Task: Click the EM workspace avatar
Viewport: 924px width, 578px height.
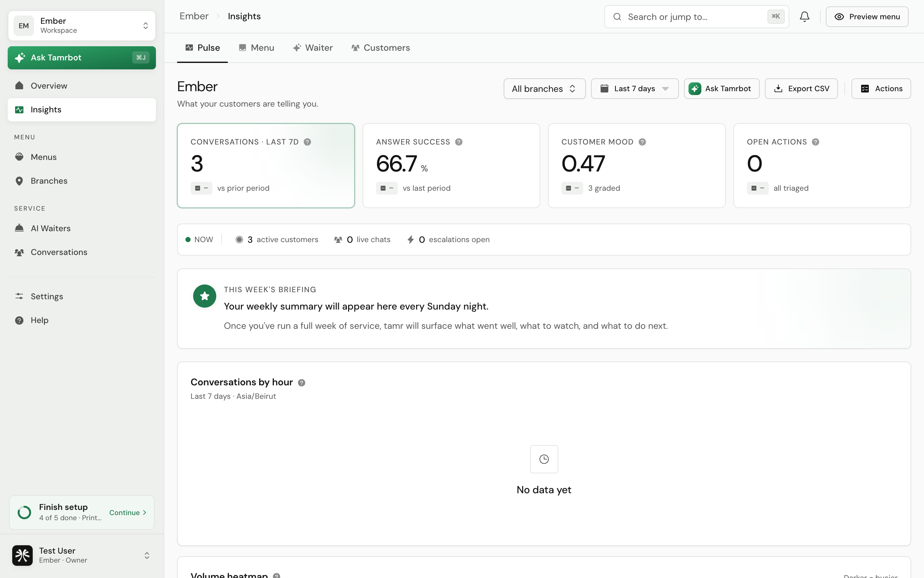Action: (x=24, y=26)
